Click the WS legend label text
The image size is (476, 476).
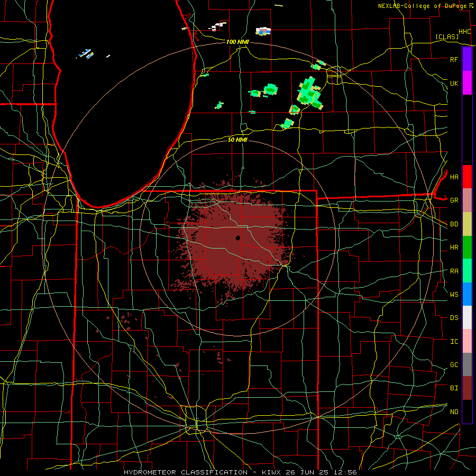coord(454,295)
